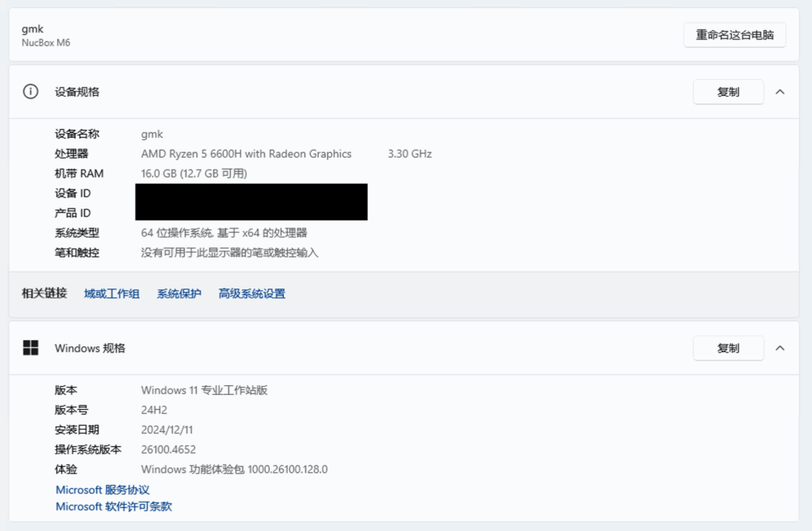
Task: Click the experience value Windows 功能体验包 1000.26100.128.0
Action: click(x=234, y=469)
